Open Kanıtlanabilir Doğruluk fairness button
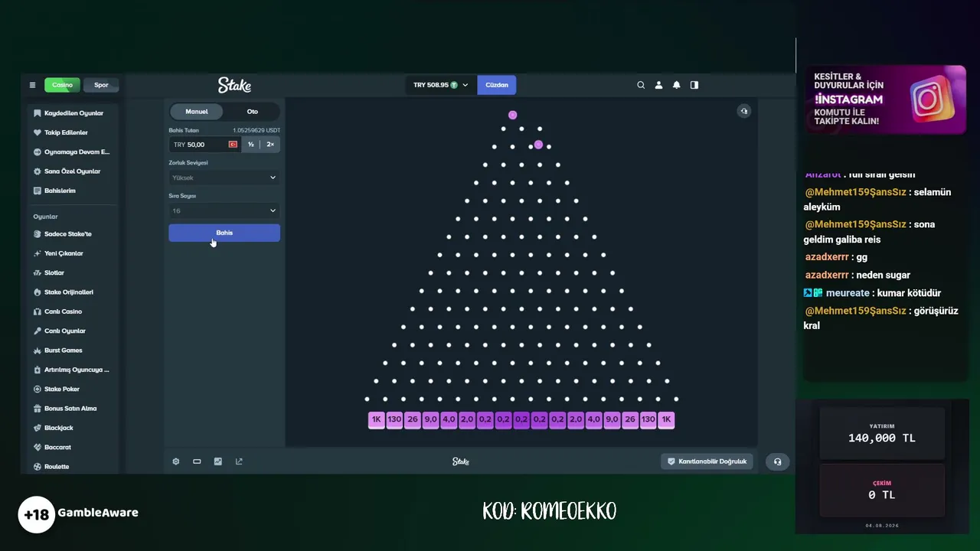The height and width of the screenshot is (551, 980). pos(707,461)
